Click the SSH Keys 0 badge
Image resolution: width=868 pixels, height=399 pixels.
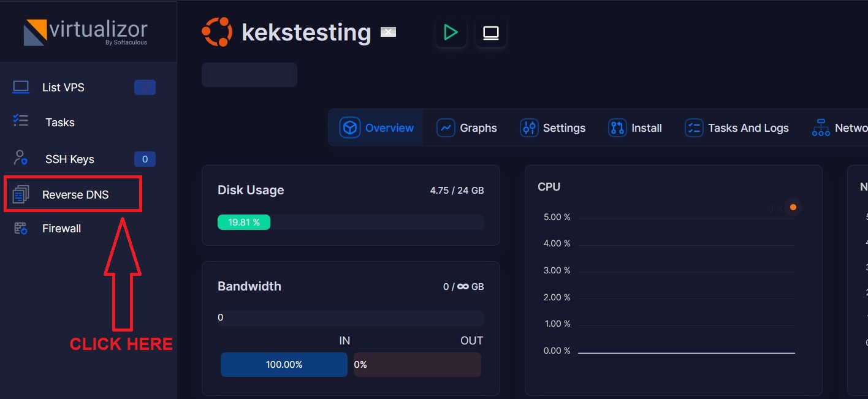point(145,159)
